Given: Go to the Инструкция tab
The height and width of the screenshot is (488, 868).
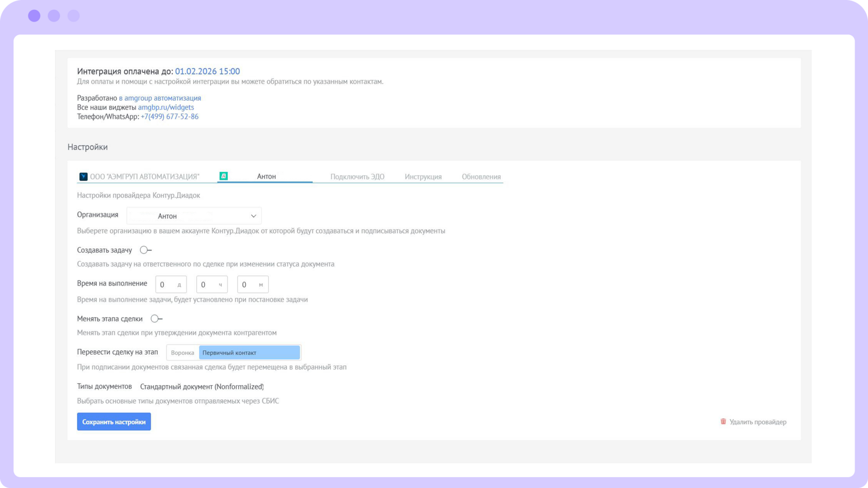Looking at the screenshot, I should tap(423, 177).
